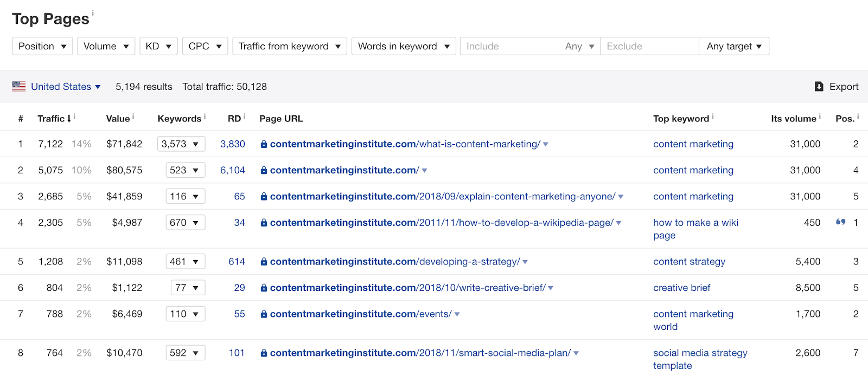This screenshot has height=376, width=868.
Task: Open URL menu arrow for the homepage row
Action: click(x=425, y=171)
